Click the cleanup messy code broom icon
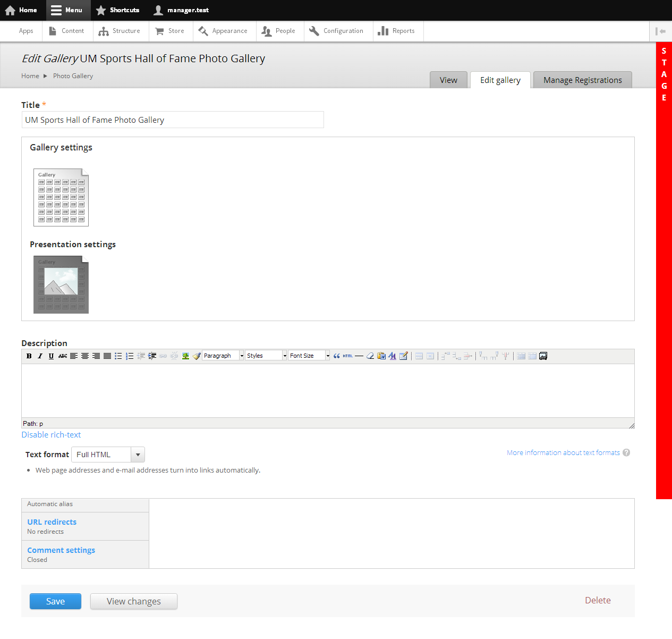The width and height of the screenshot is (672, 639). point(197,356)
